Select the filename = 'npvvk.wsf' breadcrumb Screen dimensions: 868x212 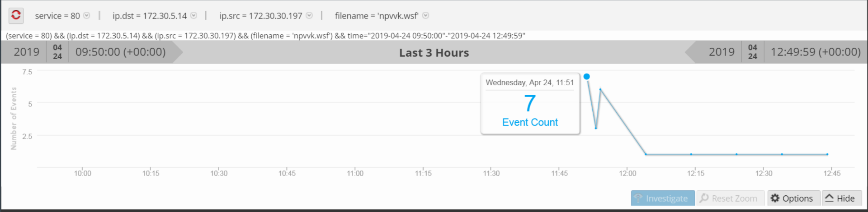point(376,16)
